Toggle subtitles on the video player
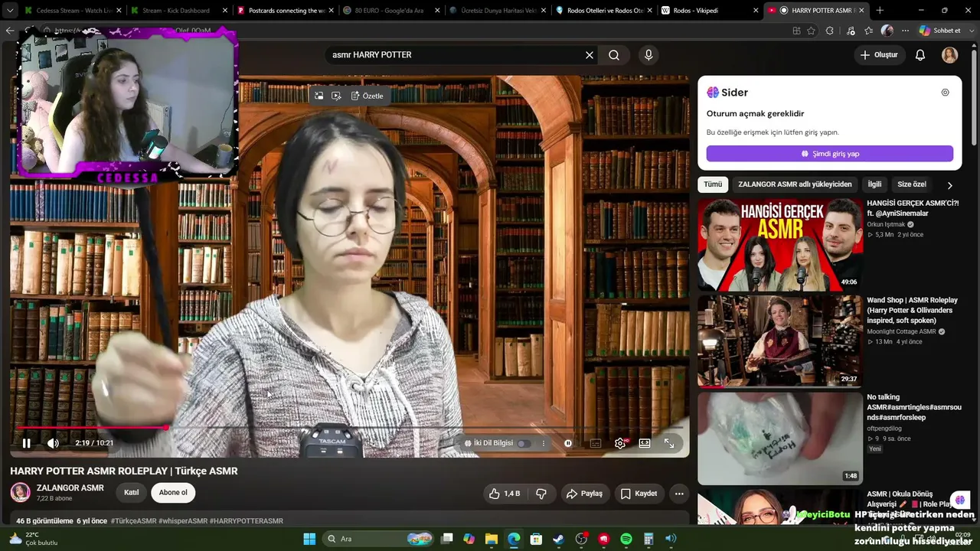Image resolution: width=980 pixels, height=551 pixels. [596, 443]
